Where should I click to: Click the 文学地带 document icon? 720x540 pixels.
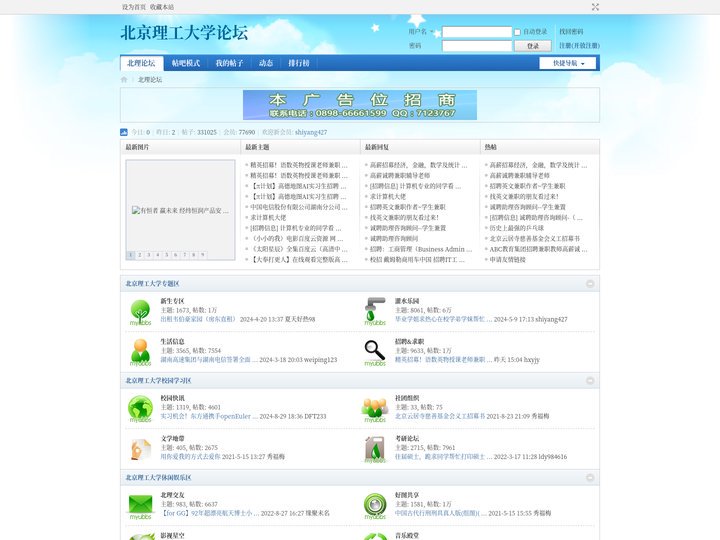click(x=141, y=449)
